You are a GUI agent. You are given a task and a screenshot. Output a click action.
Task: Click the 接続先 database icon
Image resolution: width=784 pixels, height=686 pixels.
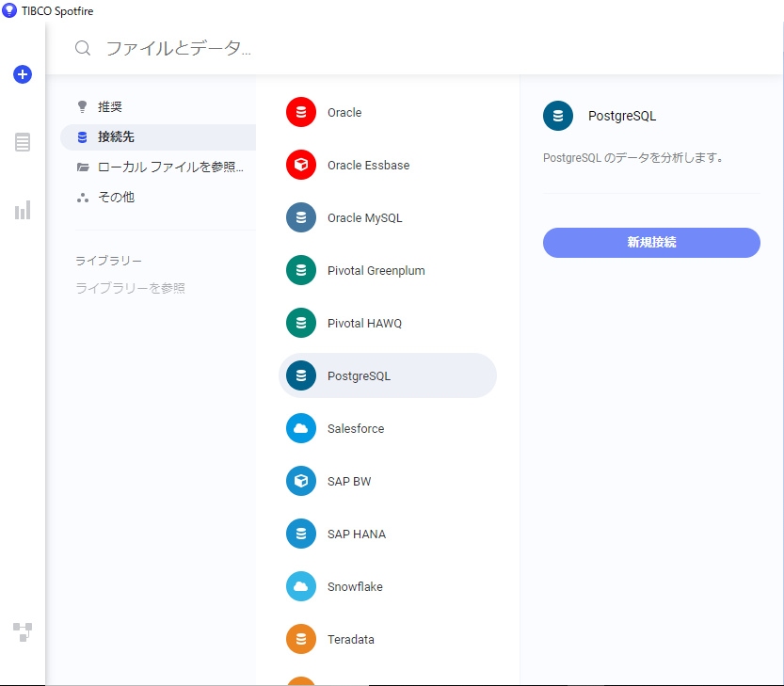83,137
